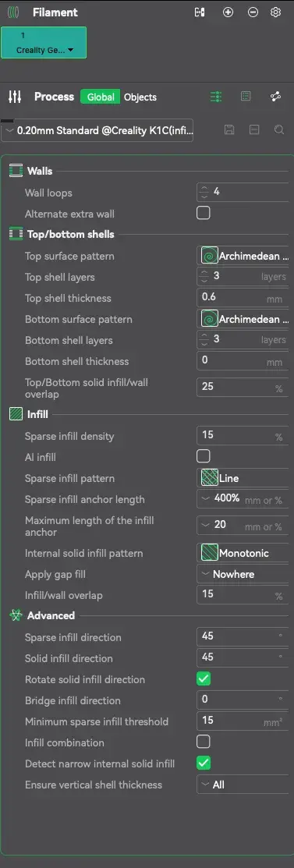Screen dimensions: 294x868
Task: Click the add filament plus icon
Action: (228, 12)
